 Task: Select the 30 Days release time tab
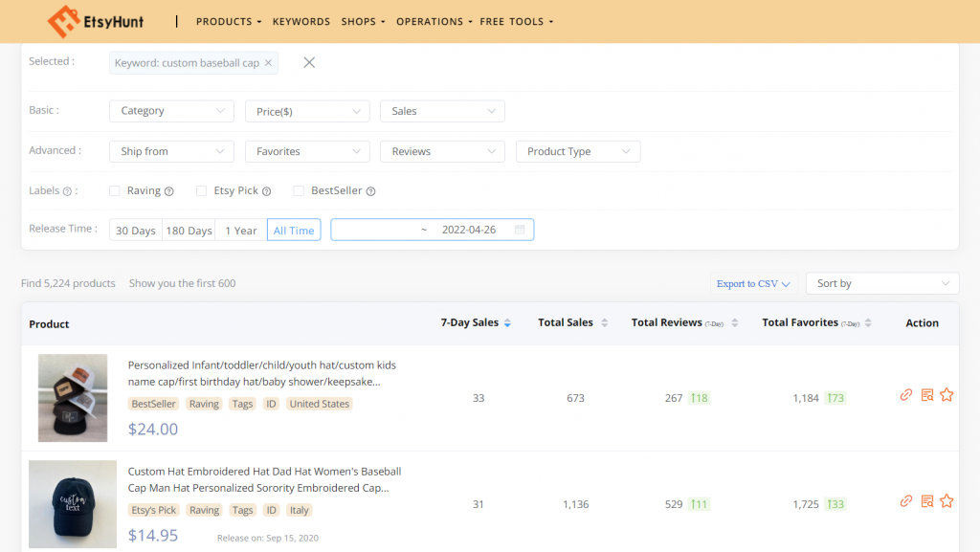click(x=135, y=230)
